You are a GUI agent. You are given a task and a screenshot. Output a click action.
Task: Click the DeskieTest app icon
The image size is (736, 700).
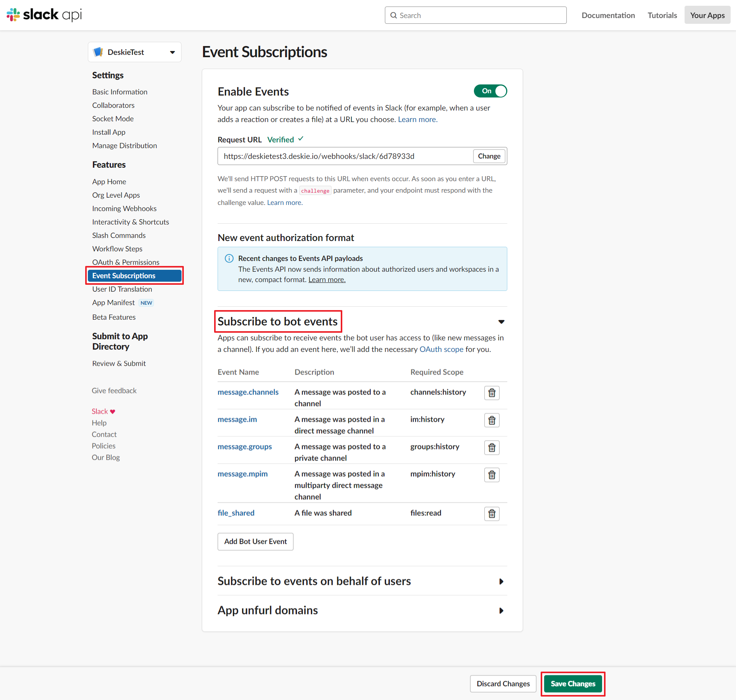[98, 52]
